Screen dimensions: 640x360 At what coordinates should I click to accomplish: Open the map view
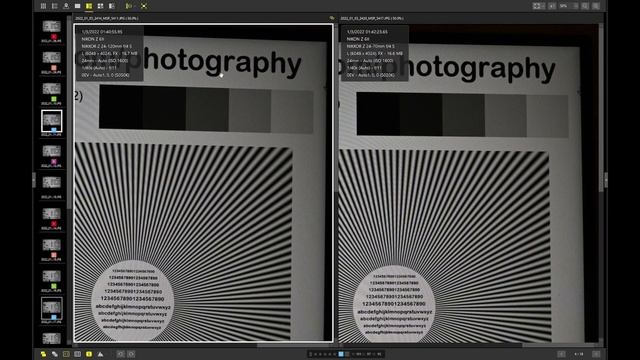click(66, 6)
